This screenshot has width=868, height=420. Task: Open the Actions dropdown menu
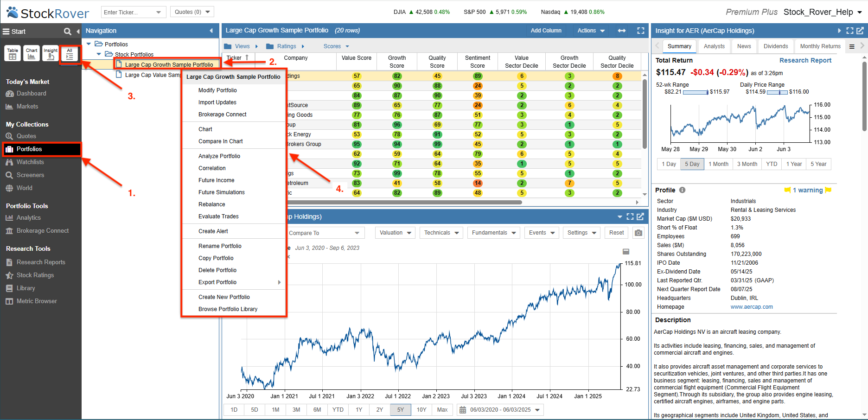click(x=591, y=31)
